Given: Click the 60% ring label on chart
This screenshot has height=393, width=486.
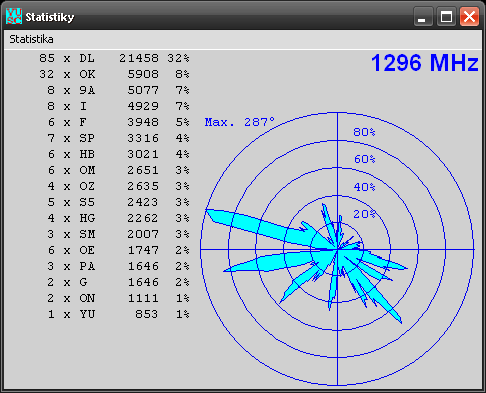Looking at the screenshot, I should point(364,159).
